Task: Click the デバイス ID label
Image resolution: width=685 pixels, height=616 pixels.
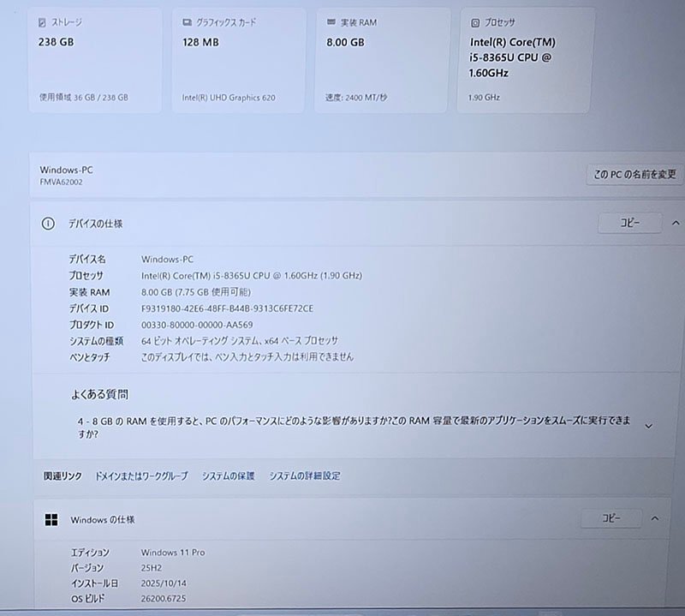Action: coord(89,308)
